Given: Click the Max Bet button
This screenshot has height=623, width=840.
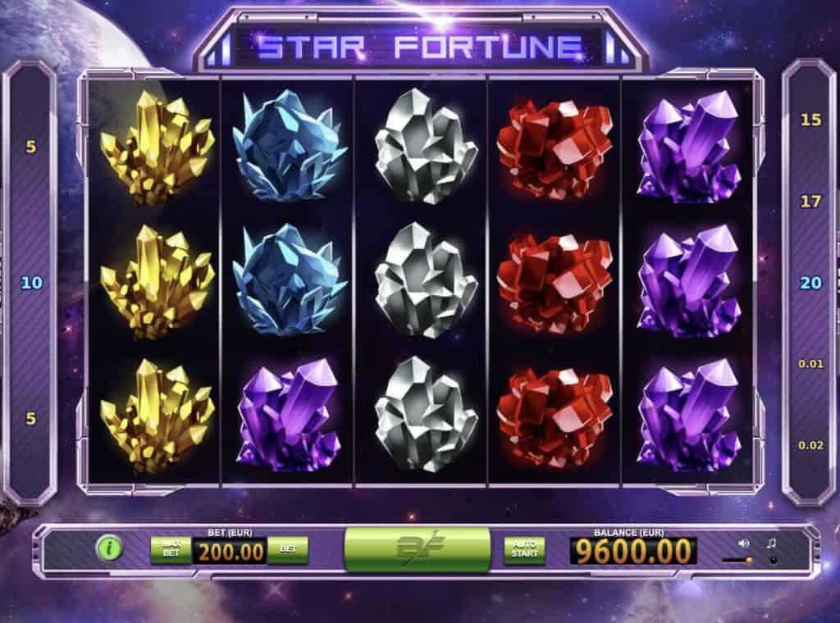Looking at the screenshot, I should tap(171, 549).
